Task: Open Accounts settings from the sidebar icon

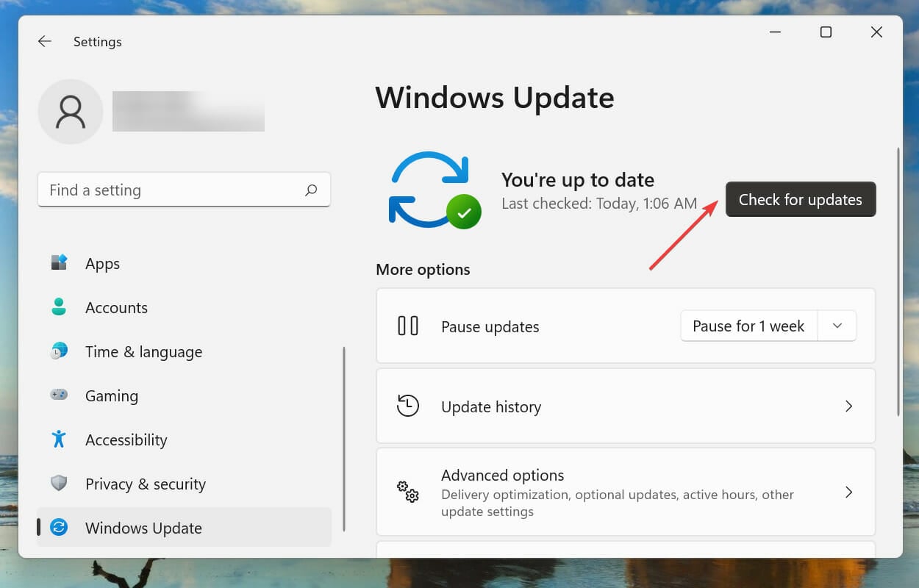Action: tap(59, 307)
